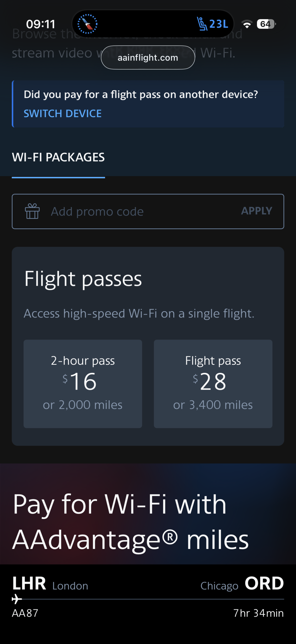Tap the AA87 flight number
Screen dimensions: 296x644
click(25, 613)
